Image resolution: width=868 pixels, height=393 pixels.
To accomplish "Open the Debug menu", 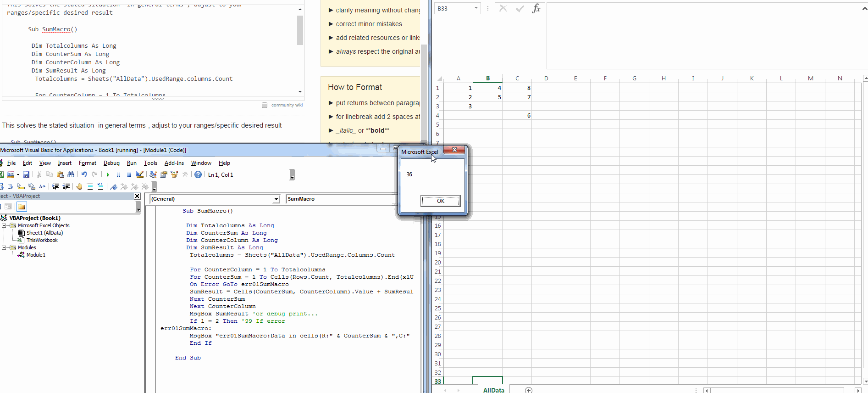I will click(x=111, y=163).
